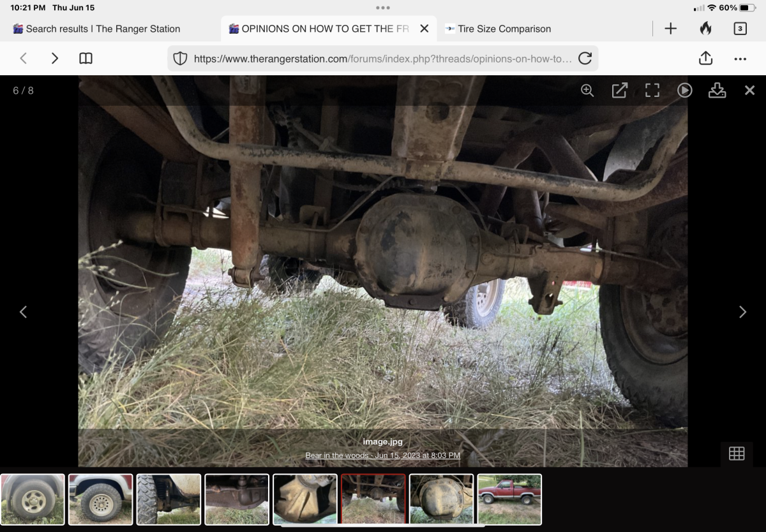Open fifth thumbnail of differential close-up
Viewport: 766px width, 532px height.
[305, 499]
